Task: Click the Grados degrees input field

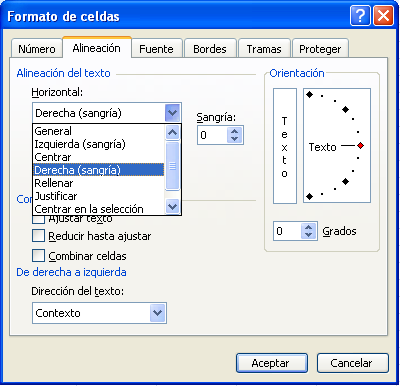Action: pyautogui.click(x=287, y=231)
